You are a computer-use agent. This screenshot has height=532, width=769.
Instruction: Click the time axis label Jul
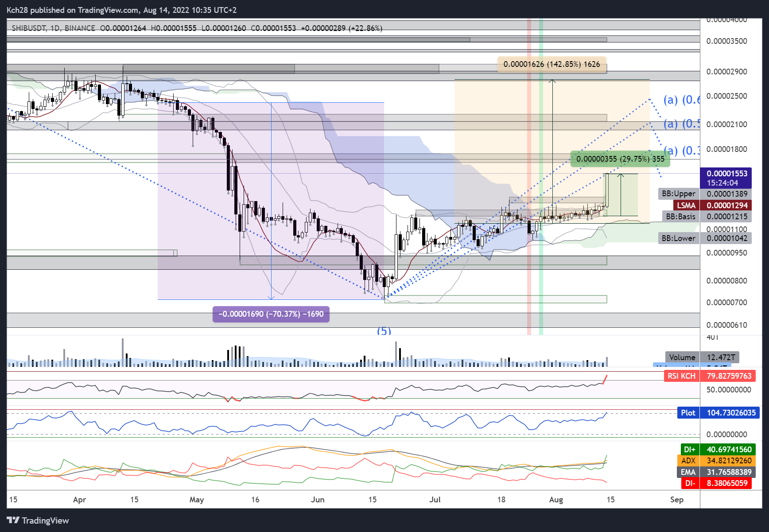(x=435, y=500)
